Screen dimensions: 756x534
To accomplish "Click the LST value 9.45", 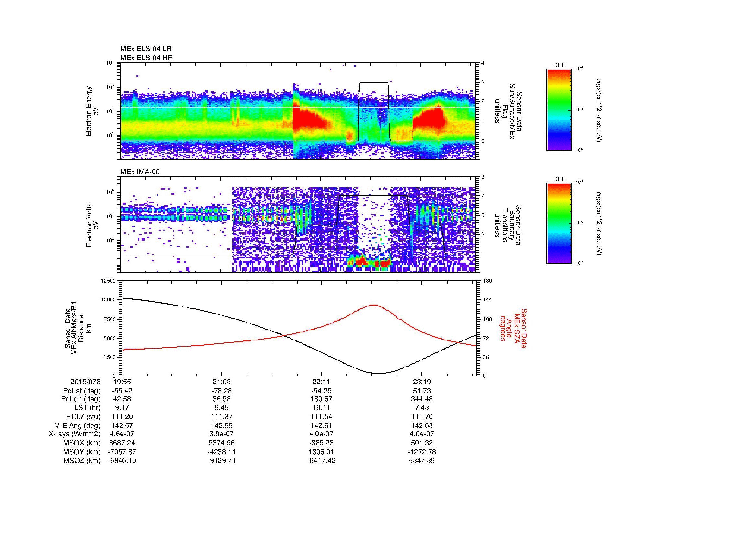I will click(x=222, y=408).
